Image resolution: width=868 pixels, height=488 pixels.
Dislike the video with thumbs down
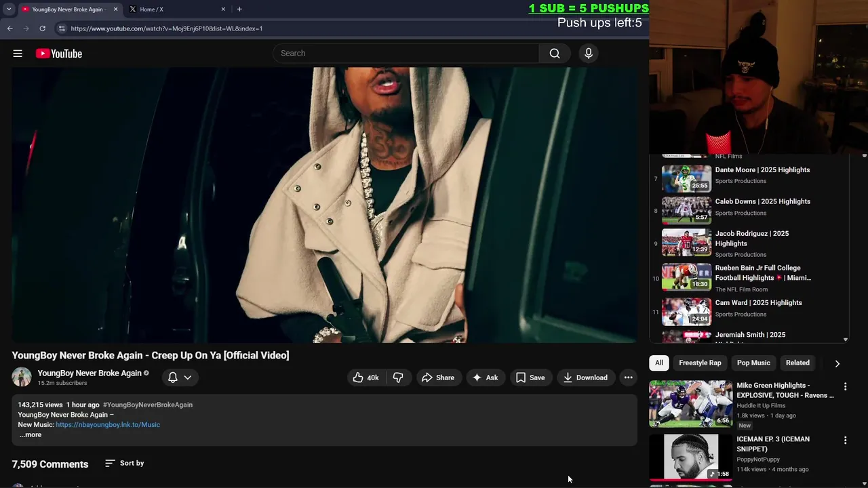tap(398, 378)
